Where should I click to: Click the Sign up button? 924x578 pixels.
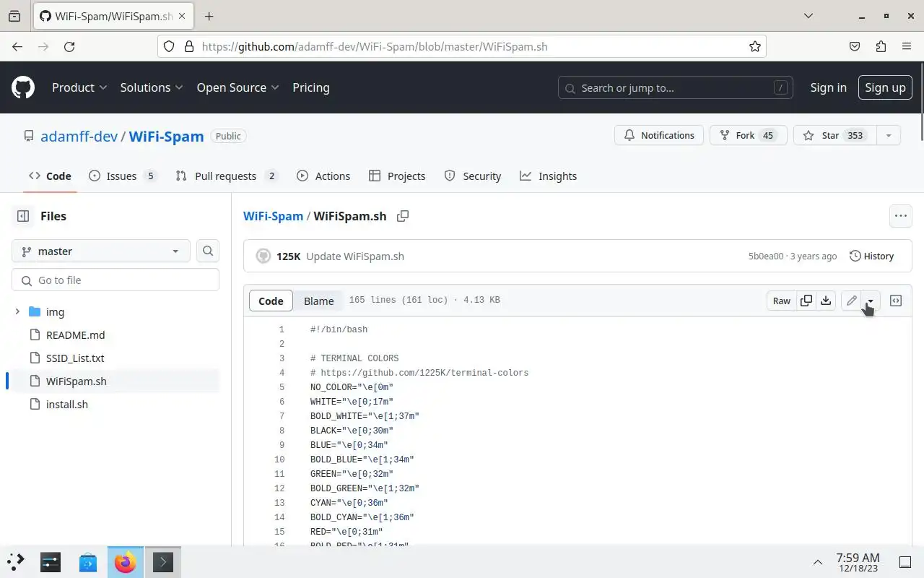coord(885,87)
